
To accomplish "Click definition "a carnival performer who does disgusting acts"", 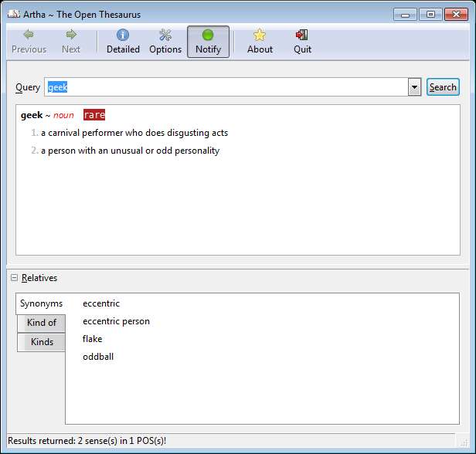I will coord(134,133).
